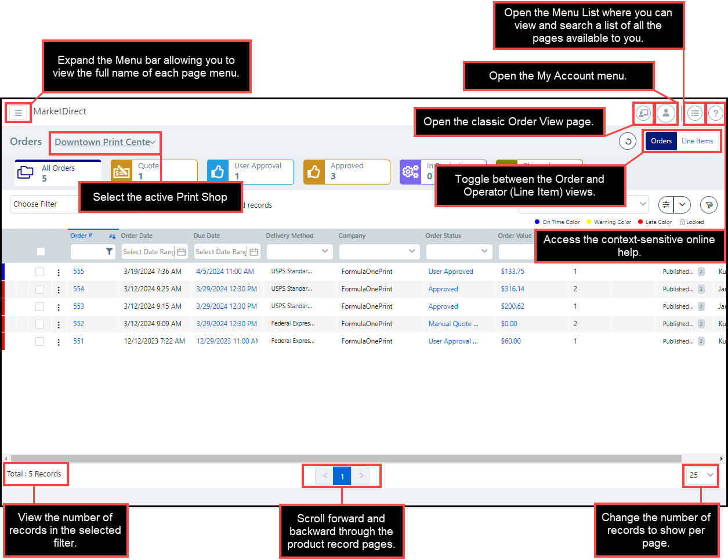Open the My Account menu icon
This screenshot has width=728, height=560.
[666, 113]
